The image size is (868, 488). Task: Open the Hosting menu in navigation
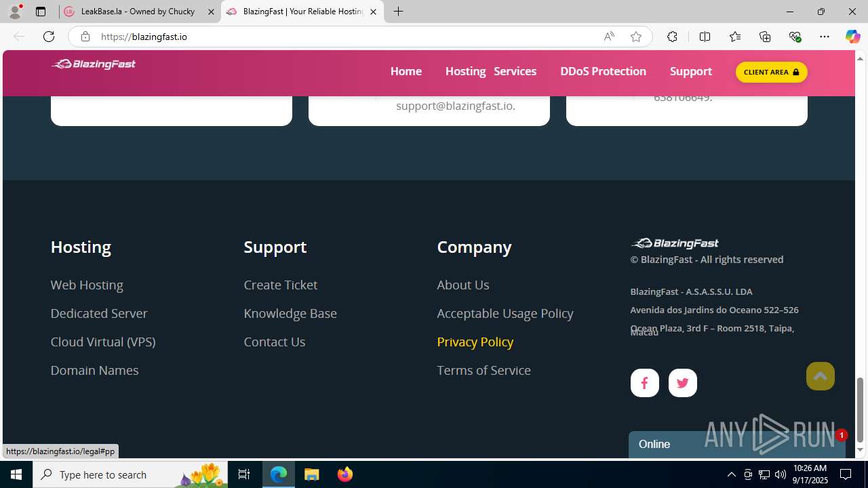pyautogui.click(x=465, y=71)
